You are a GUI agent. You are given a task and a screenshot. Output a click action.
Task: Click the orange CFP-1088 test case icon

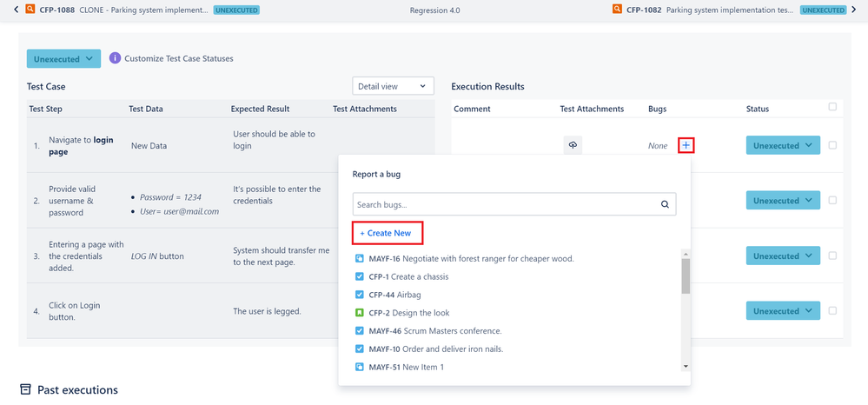[30, 10]
